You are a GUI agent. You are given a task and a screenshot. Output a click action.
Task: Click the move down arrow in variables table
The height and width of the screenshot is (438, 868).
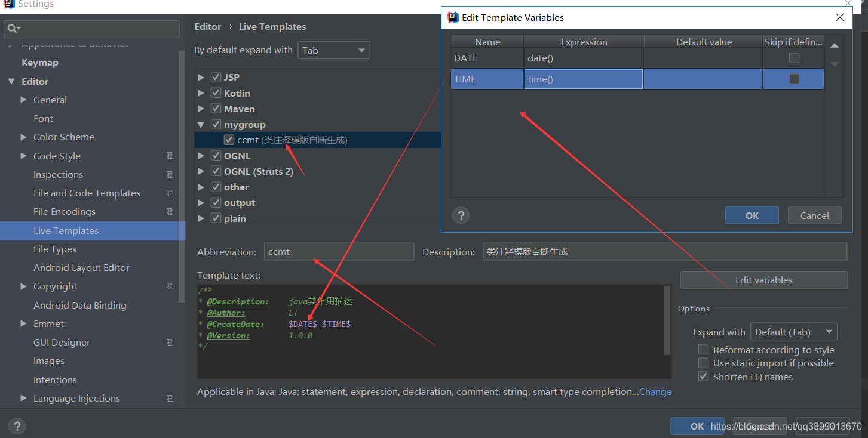(835, 64)
